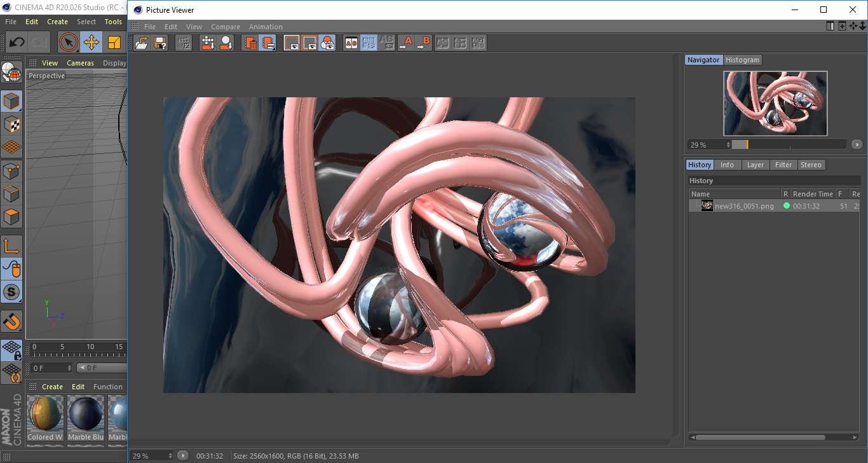This screenshot has width=868, height=463.
Task: Open the viewport Cameras menu
Action: 80,63
